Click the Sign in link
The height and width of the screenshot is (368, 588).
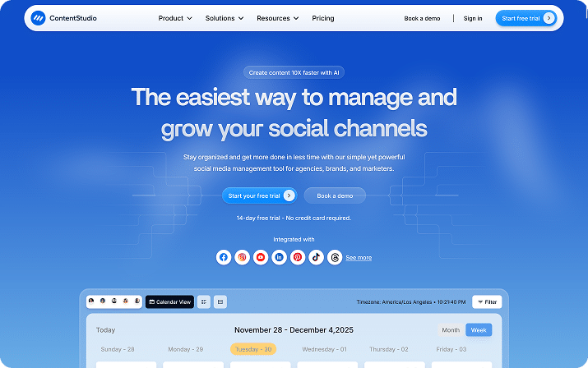[473, 18]
